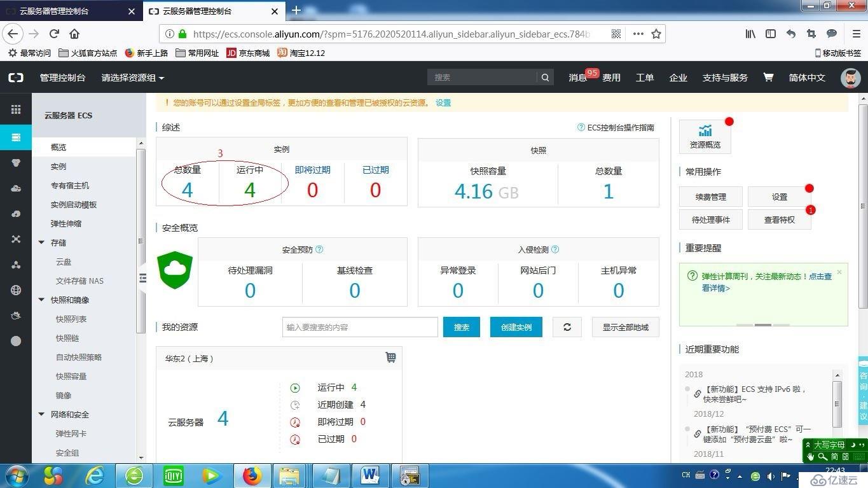The image size is (868, 488).
Task: Open a new browser tab
Action: click(296, 10)
